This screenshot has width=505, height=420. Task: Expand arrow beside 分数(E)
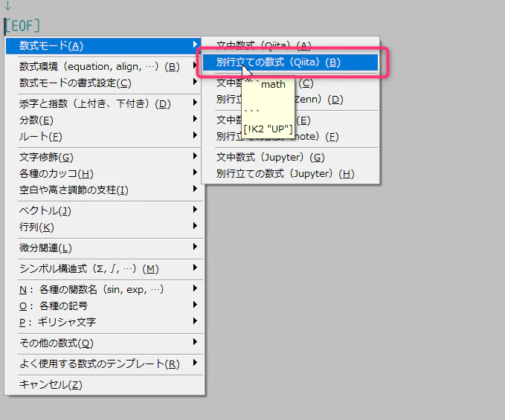point(195,119)
